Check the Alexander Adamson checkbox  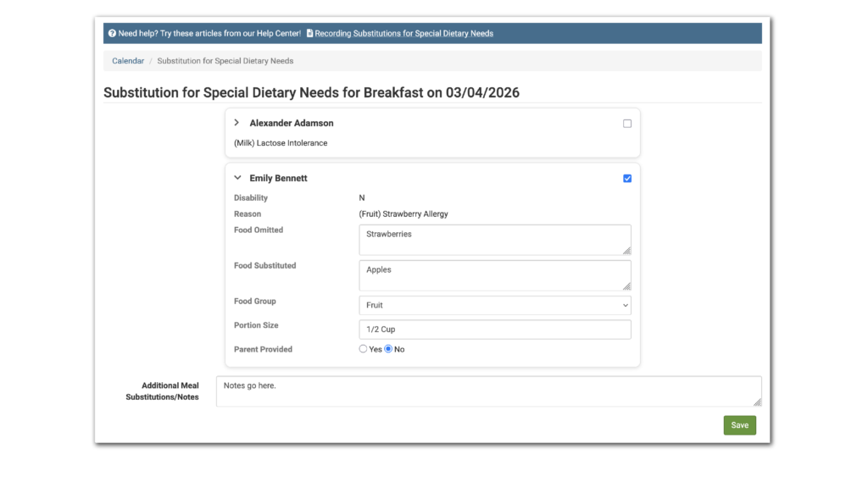tap(627, 124)
